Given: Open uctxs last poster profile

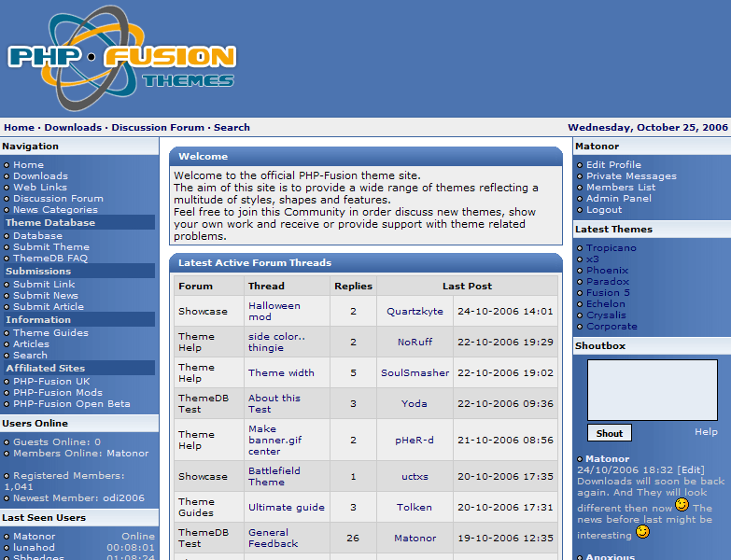Looking at the screenshot, I should [x=415, y=476].
